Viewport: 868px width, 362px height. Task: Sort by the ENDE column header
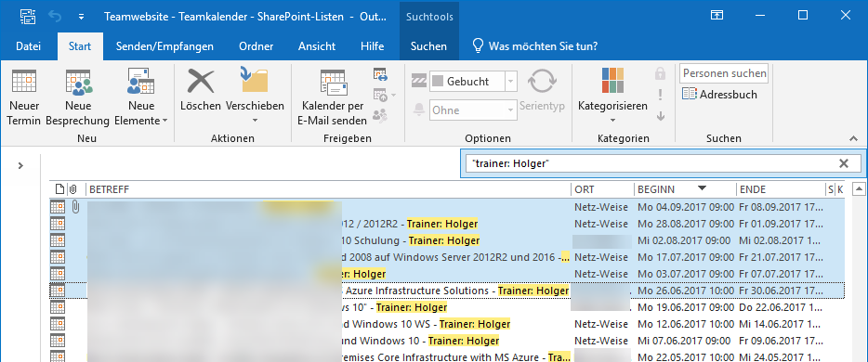[x=781, y=189]
